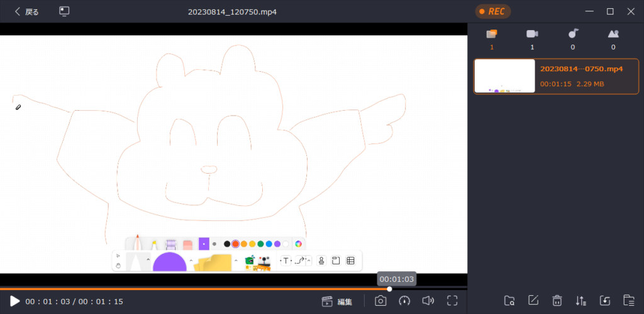
Task: Select the hand pan tool
Action: pyautogui.click(x=118, y=266)
